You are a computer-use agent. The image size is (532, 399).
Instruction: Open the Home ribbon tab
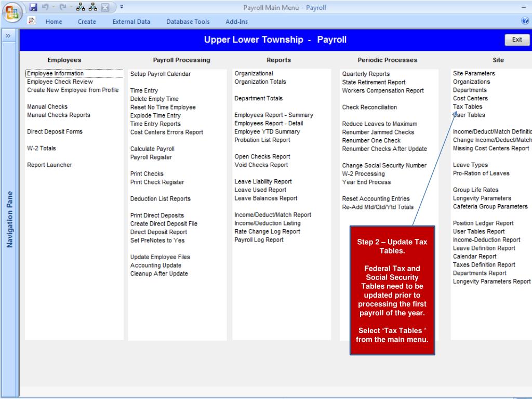coord(54,22)
